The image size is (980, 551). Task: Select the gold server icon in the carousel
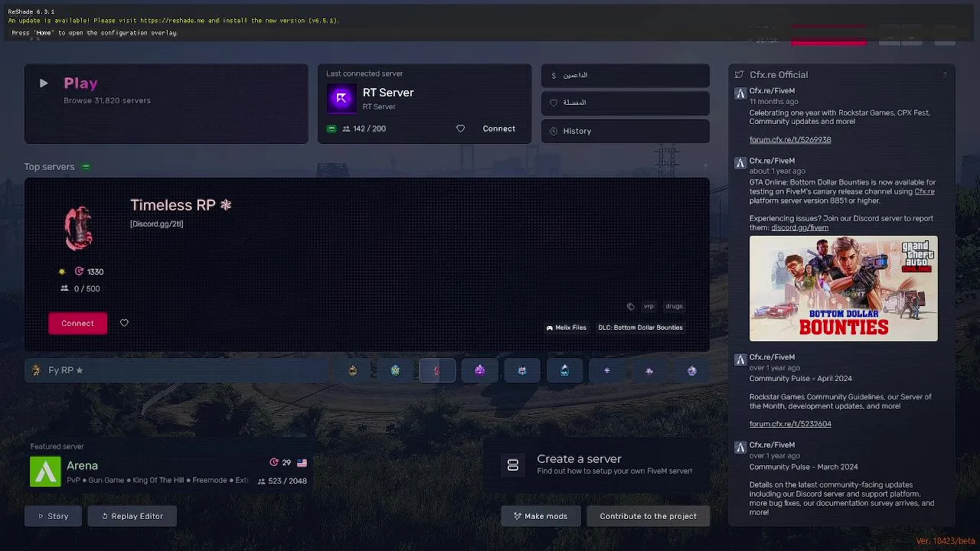[352, 370]
